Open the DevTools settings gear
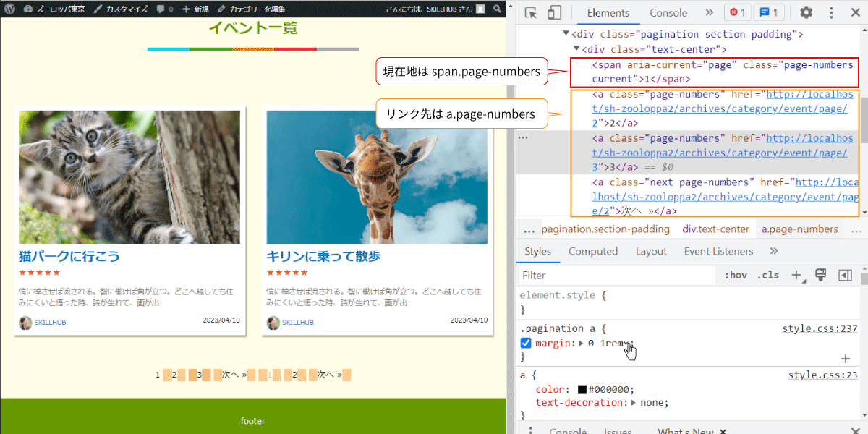Image resolution: width=868 pixels, height=434 pixels. 806,13
